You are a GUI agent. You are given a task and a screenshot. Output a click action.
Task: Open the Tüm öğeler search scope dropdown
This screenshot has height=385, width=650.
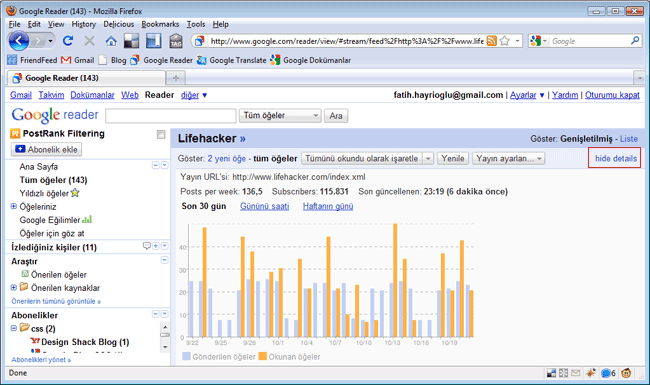pyautogui.click(x=280, y=115)
